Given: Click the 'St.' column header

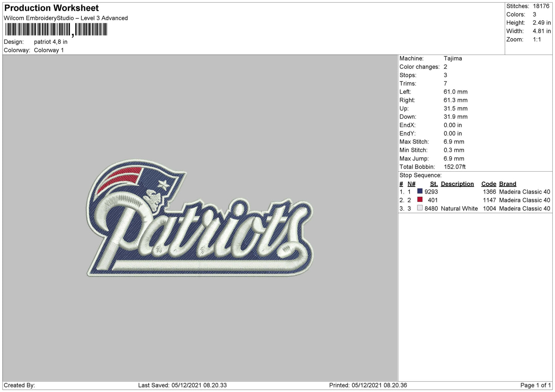Looking at the screenshot, I should [434, 184].
